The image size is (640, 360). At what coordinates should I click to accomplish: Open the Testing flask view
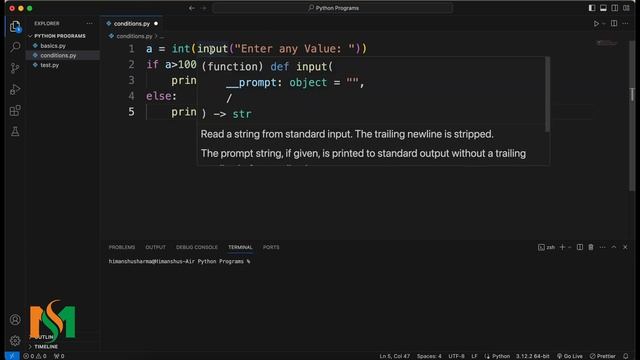tap(15, 131)
